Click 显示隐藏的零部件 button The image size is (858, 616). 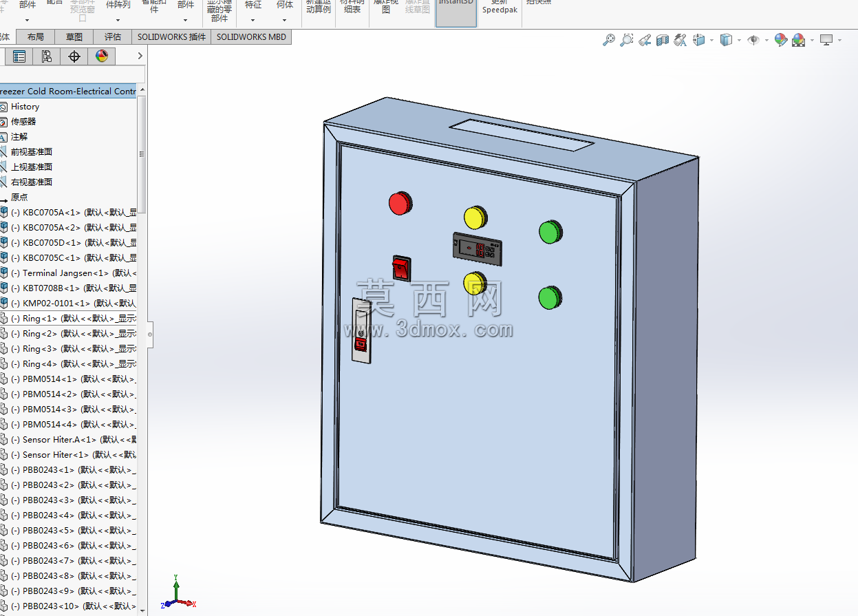pos(219,12)
